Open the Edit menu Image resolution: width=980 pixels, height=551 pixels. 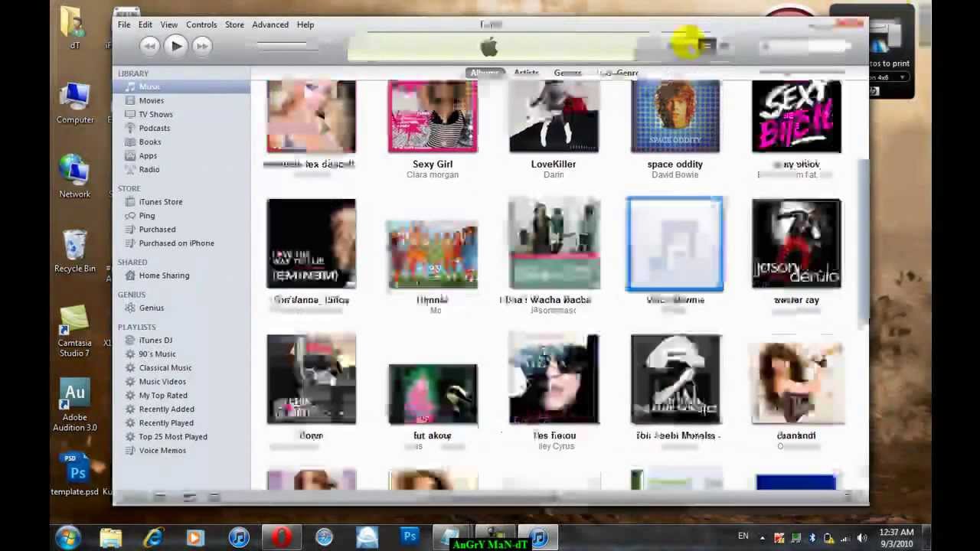point(145,24)
